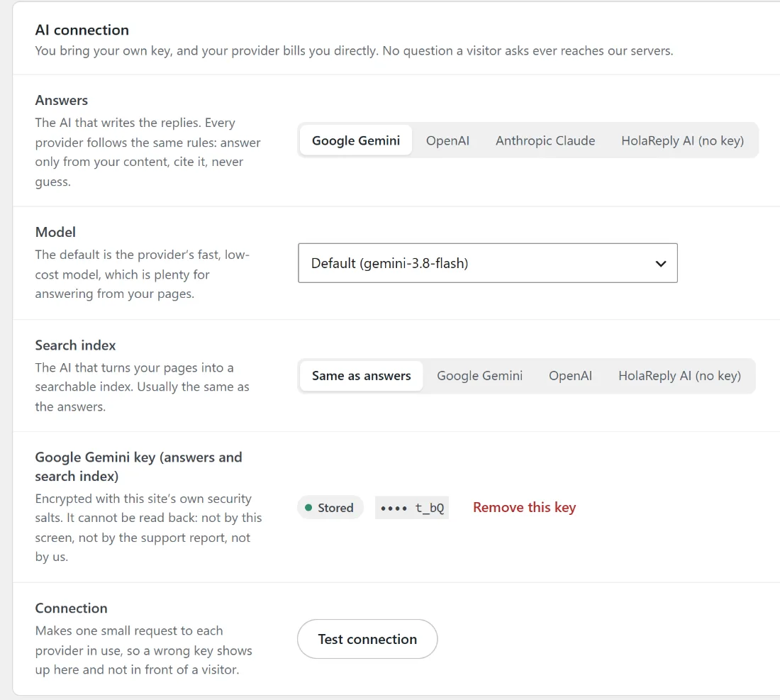
Task: Click the 'turns your pages into a searchable index' text
Action: point(142,387)
